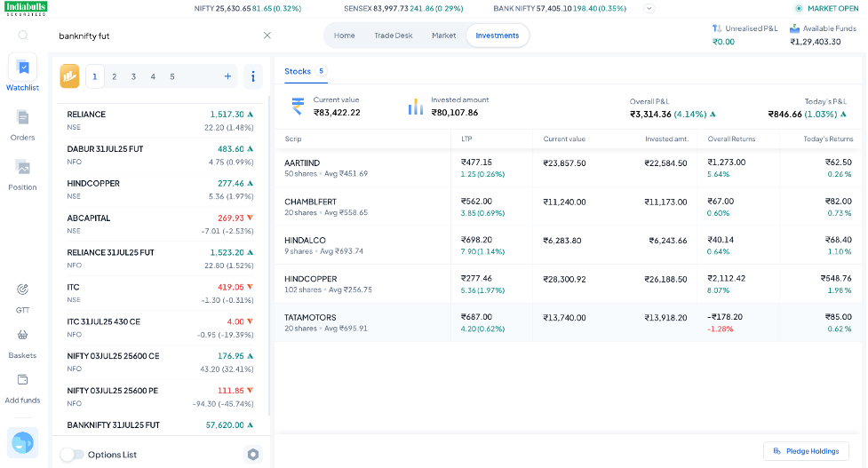The image size is (868, 468).
Task: Go to the Trade Desk tab
Action: click(393, 36)
